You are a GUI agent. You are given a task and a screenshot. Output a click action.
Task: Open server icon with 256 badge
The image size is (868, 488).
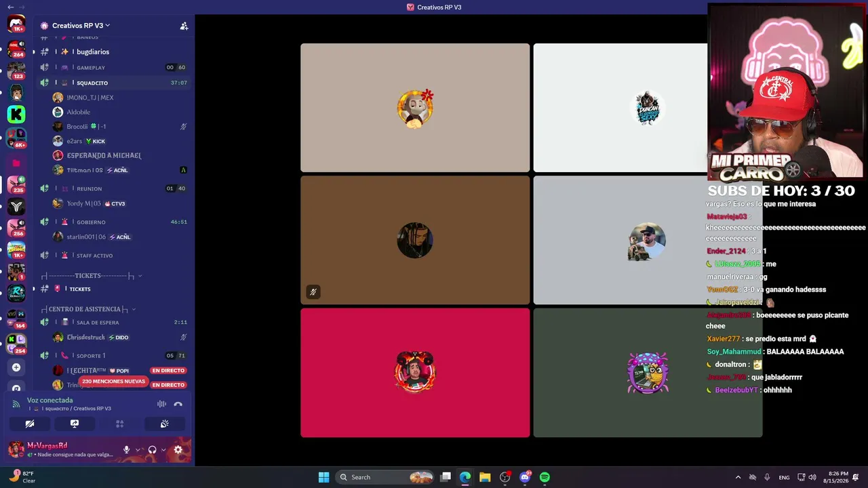16,228
